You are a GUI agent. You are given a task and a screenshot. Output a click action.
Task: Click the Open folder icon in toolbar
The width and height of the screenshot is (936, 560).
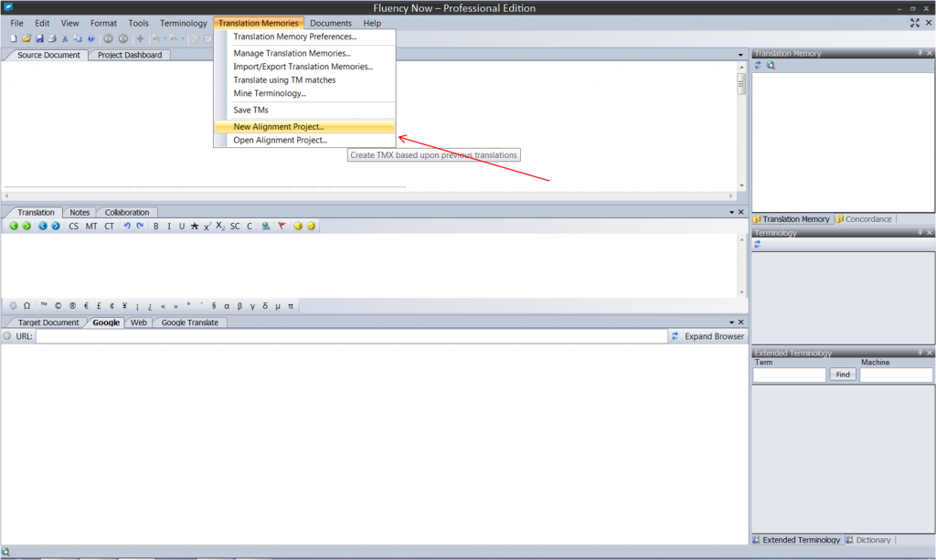[x=27, y=38]
